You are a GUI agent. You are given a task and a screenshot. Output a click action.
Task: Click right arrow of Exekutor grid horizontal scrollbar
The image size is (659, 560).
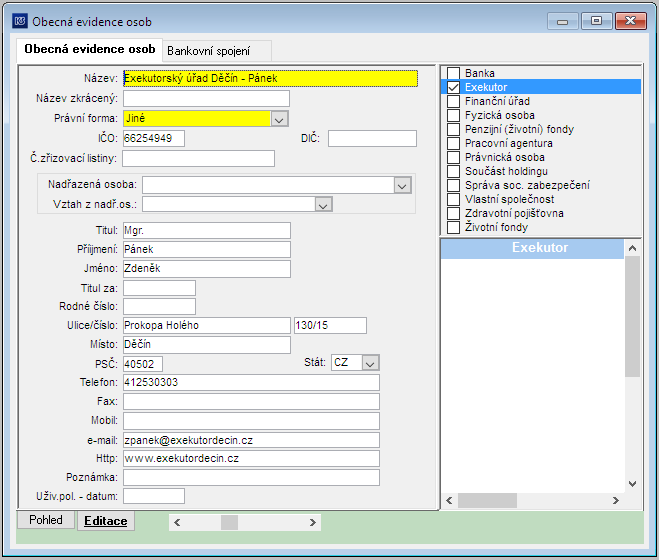pyautogui.click(x=616, y=500)
